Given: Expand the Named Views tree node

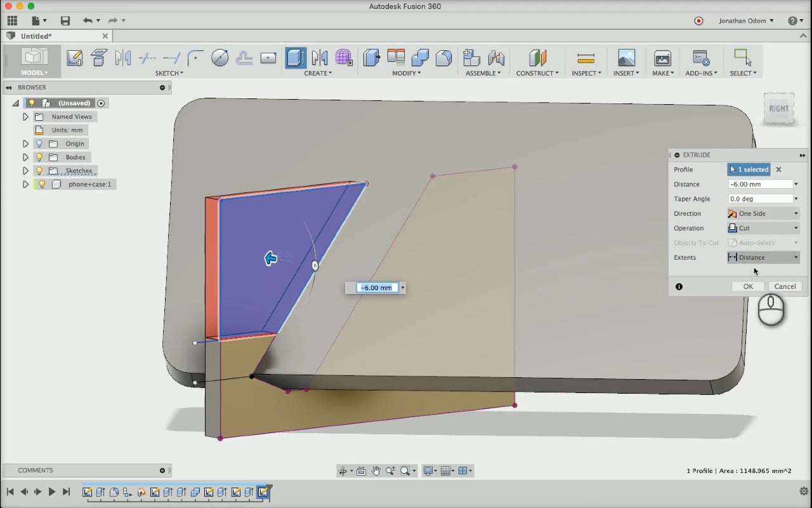Looking at the screenshot, I should point(25,117).
